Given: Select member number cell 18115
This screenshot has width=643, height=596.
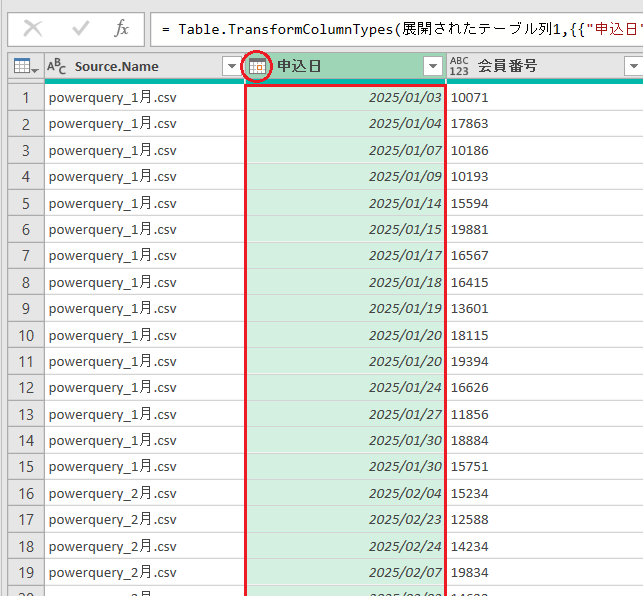Looking at the screenshot, I should tap(545, 336).
